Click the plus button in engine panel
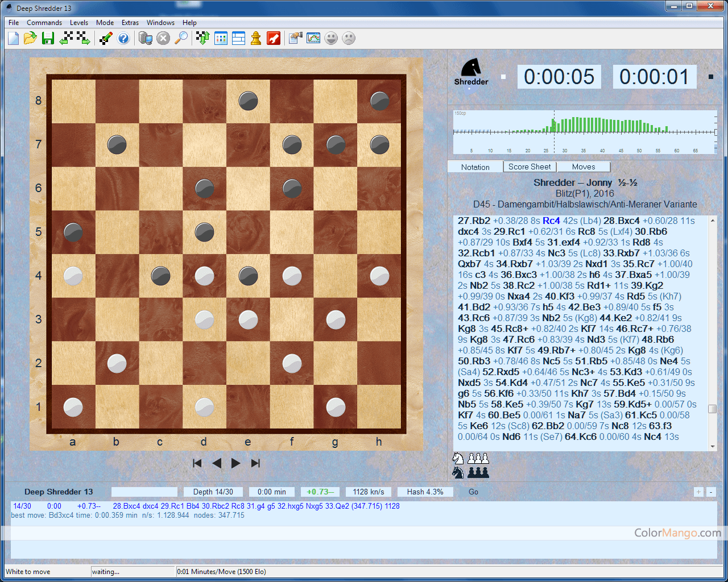The height and width of the screenshot is (582, 728). tap(698, 492)
